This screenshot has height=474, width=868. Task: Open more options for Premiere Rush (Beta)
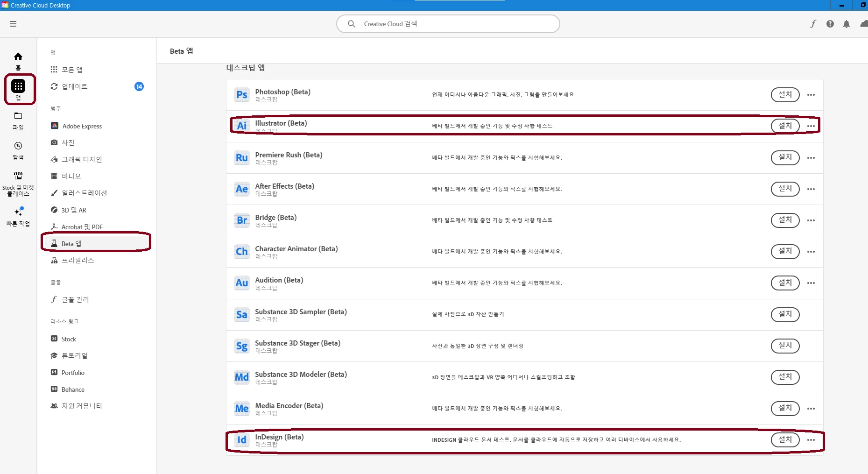coord(811,158)
